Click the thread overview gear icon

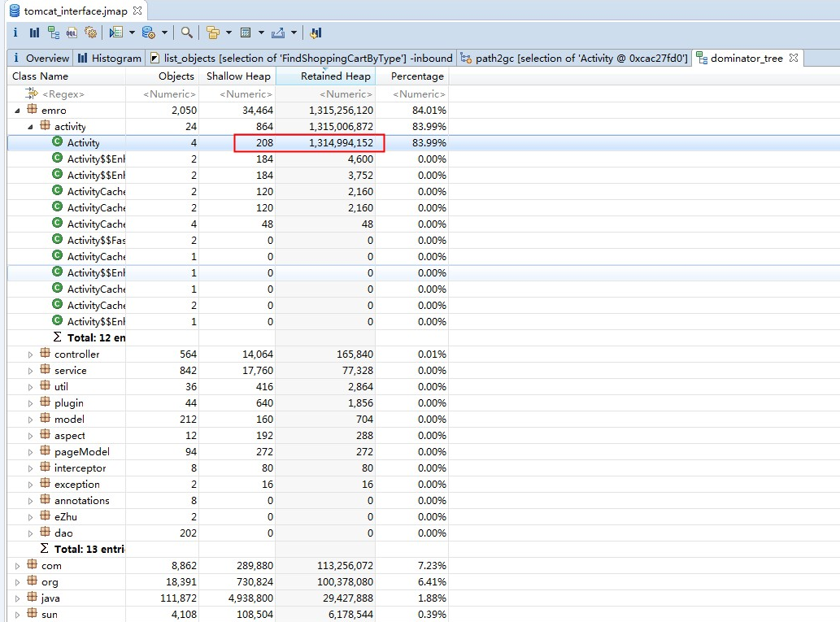click(91, 33)
